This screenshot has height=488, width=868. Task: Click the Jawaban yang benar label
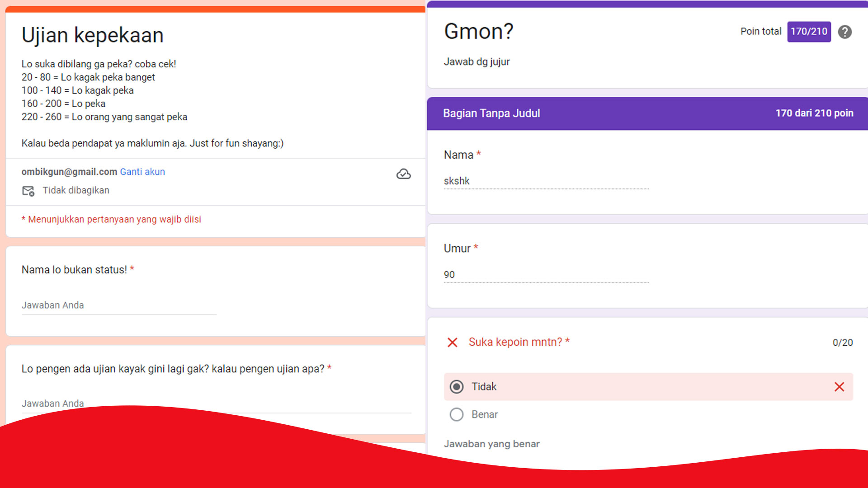(x=491, y=444)
